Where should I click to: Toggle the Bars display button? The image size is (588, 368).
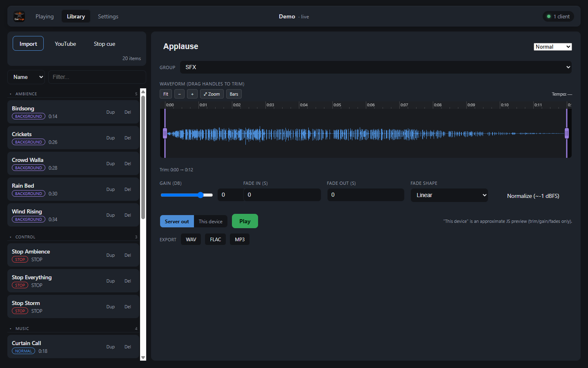click(x=234, y=94)
